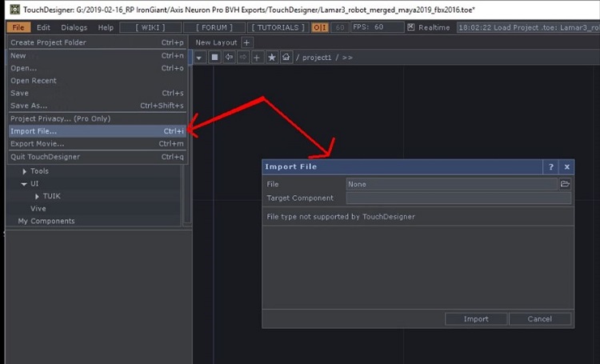This screenshot has height=364, width=600.
Task: Click the FORUM button
Action: coord(214,27)
